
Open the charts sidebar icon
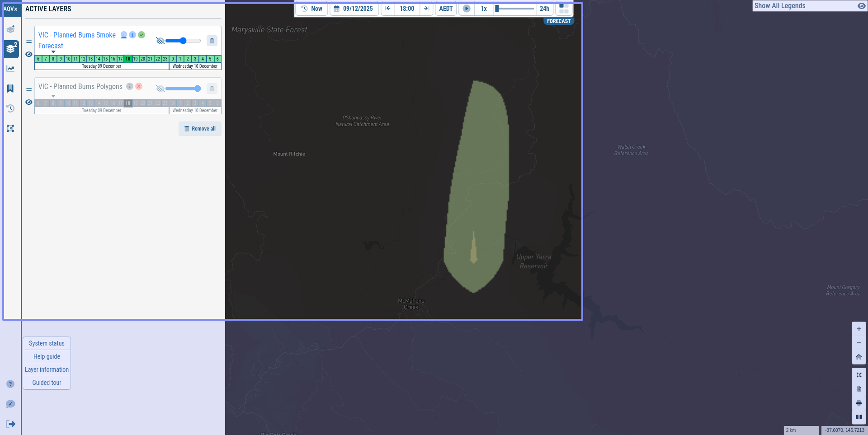point(10,69)
